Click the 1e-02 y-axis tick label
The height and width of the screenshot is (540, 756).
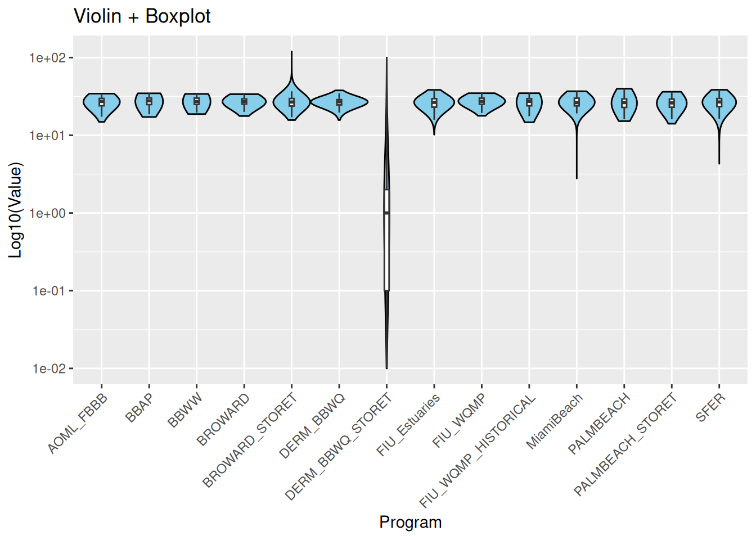tap(48, 368)
